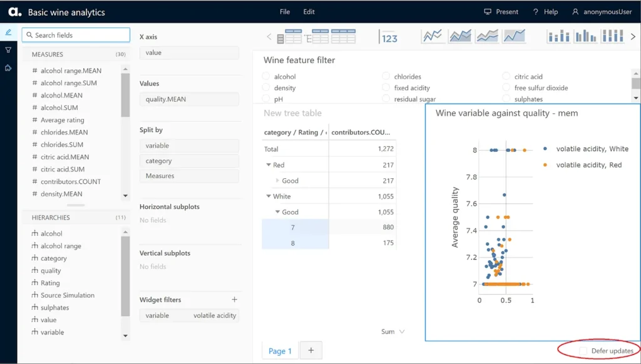The image size is (641, 364).
Task: Click the anonymousUser profile icon
Action: tap(575, 12)
